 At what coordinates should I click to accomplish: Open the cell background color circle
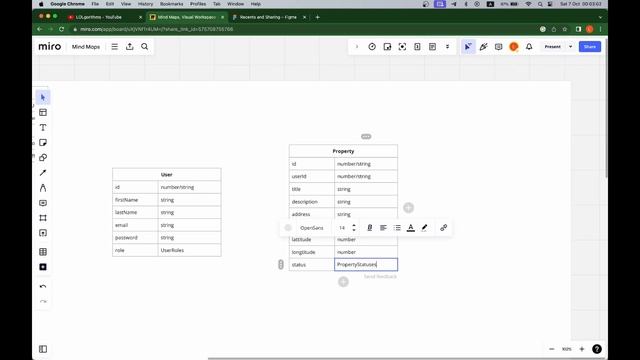point(288,228)
